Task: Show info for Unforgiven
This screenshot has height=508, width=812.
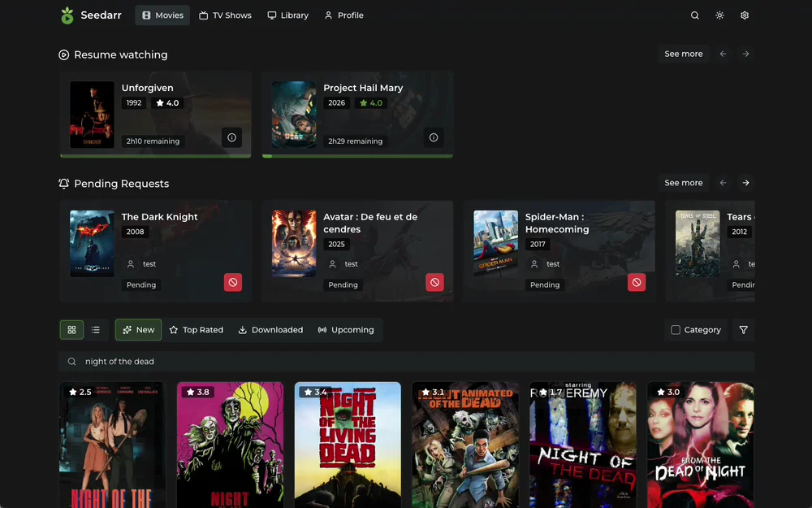Action: click(232, 137)
